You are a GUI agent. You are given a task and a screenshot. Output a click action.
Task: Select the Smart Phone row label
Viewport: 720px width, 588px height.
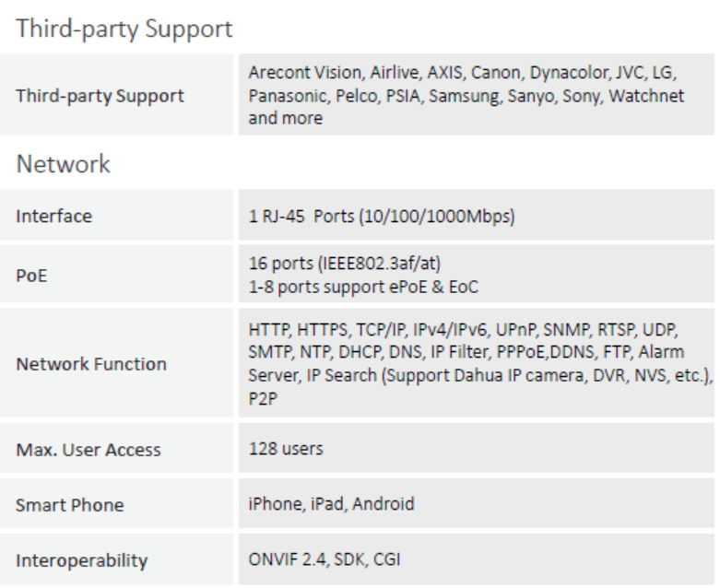(x=70, y=505)
